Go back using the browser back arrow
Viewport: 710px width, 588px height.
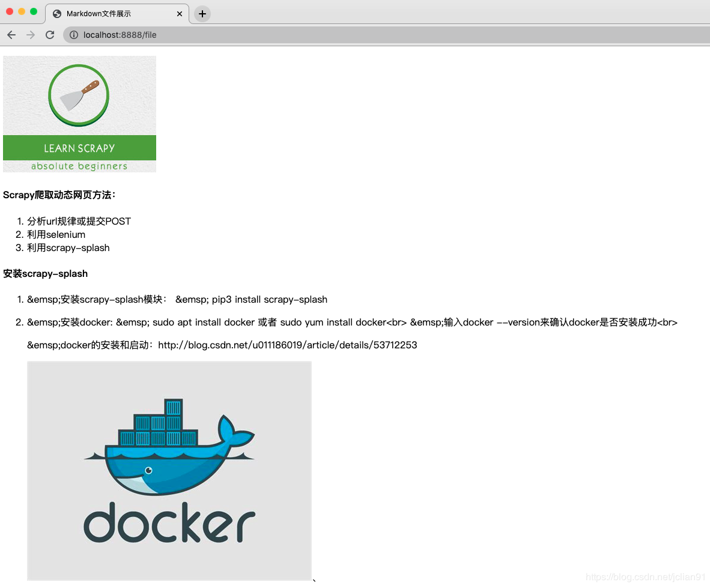tap(11, 35)
